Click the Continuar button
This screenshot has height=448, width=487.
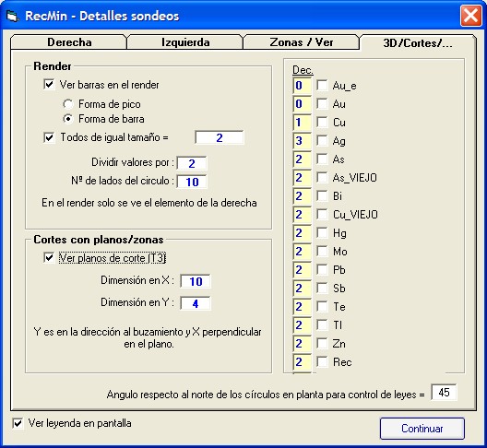pos(422,429)
